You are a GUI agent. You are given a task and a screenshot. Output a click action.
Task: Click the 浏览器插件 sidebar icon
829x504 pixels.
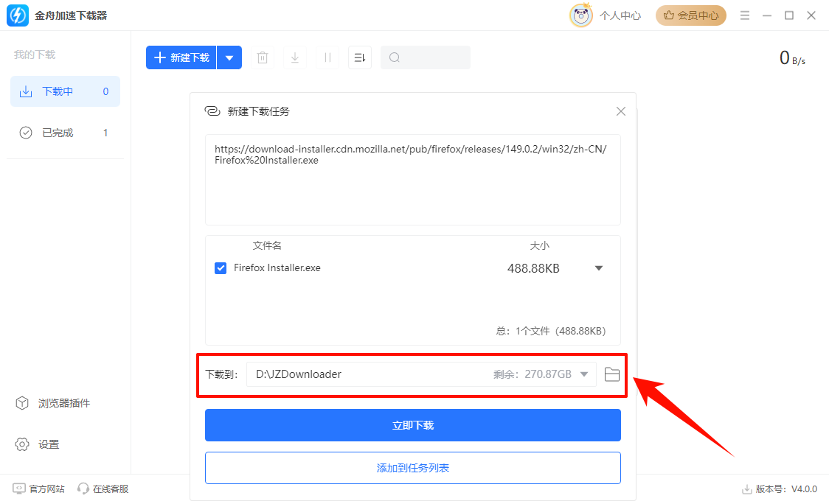click(x=23, y=403)
